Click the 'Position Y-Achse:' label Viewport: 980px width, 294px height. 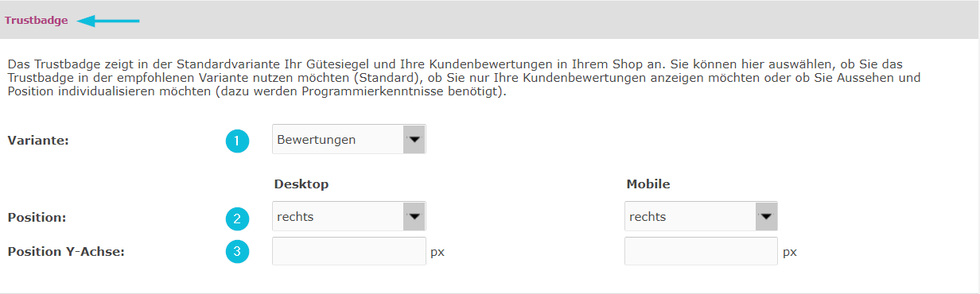67,252
